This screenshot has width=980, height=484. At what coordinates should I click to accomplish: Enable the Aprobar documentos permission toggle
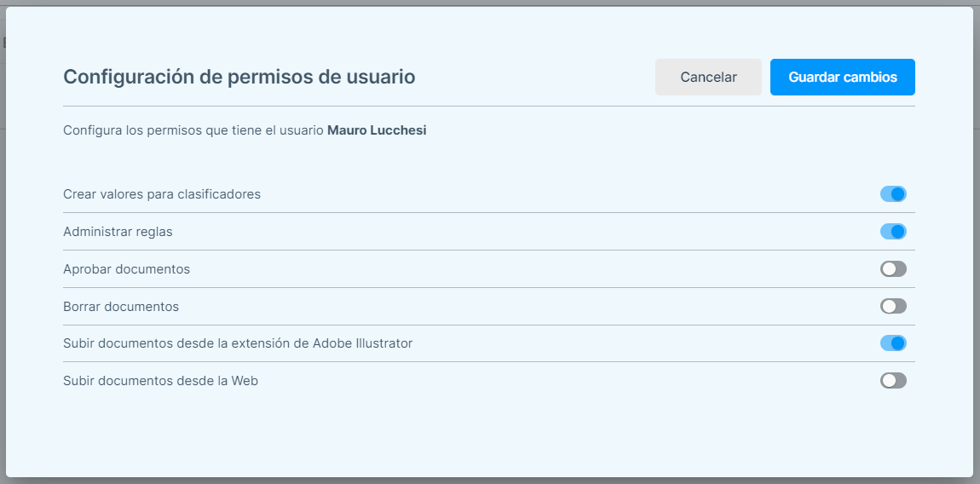pos(893,269)
